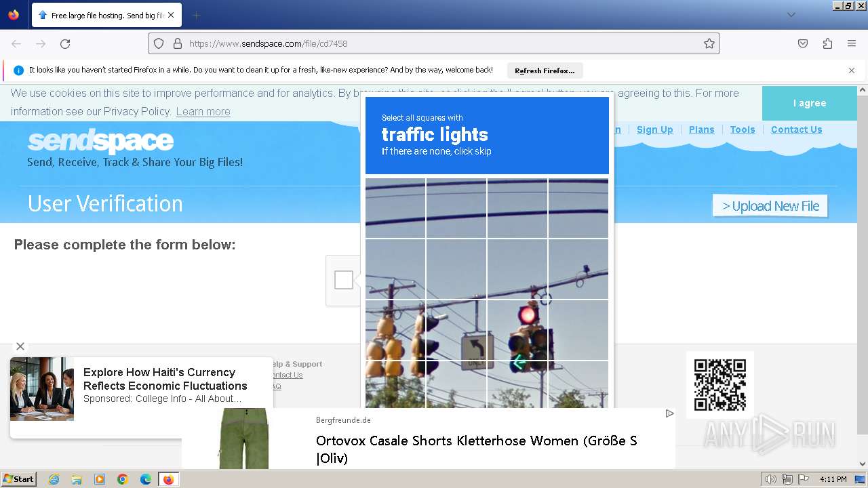Screen dimensions: 868x488
Task: Tick the reCAPTCHA verification checkbox
Action: (x=344, y=280)
